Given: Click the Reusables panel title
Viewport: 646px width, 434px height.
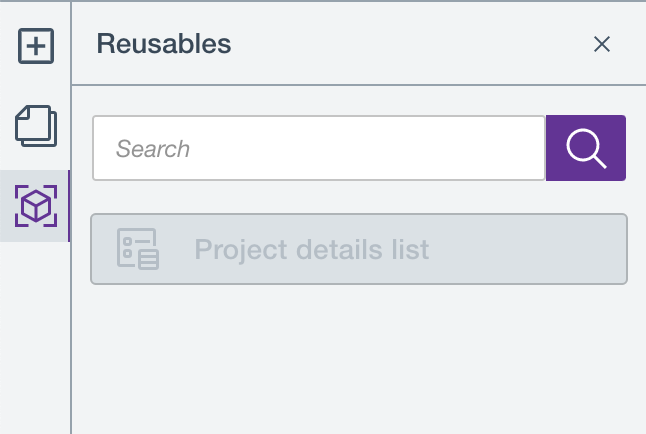Looking at the screenshot, I should (164, 44).
